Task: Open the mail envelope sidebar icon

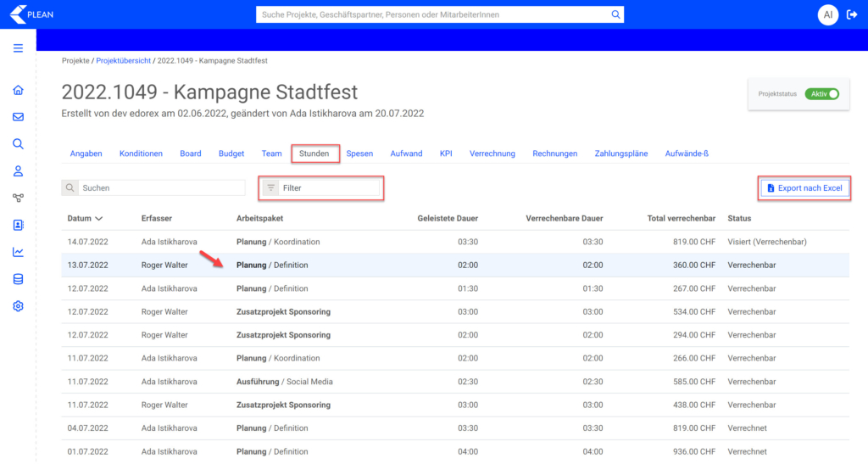Action: 18,117
